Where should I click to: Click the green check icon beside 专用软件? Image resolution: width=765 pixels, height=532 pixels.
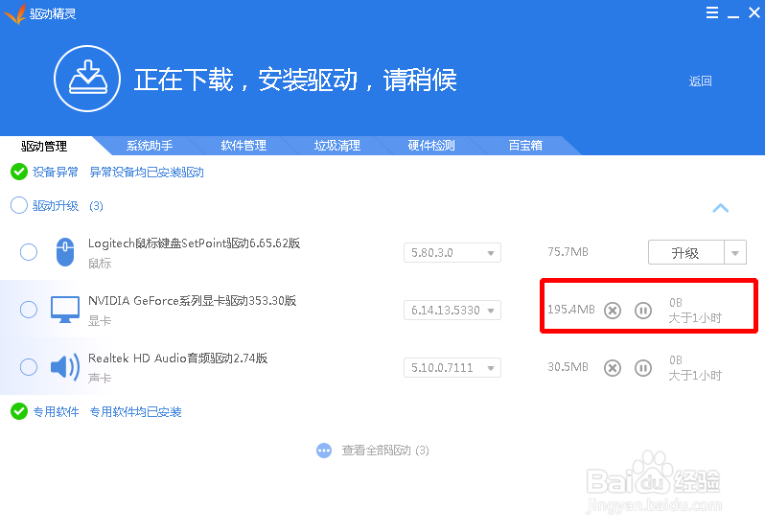click(x=19, y=411)
